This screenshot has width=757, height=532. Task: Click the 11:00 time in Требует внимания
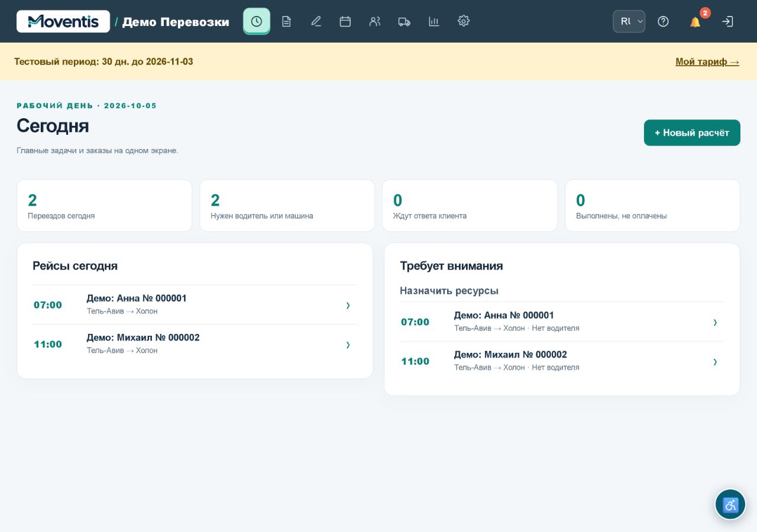415,362
